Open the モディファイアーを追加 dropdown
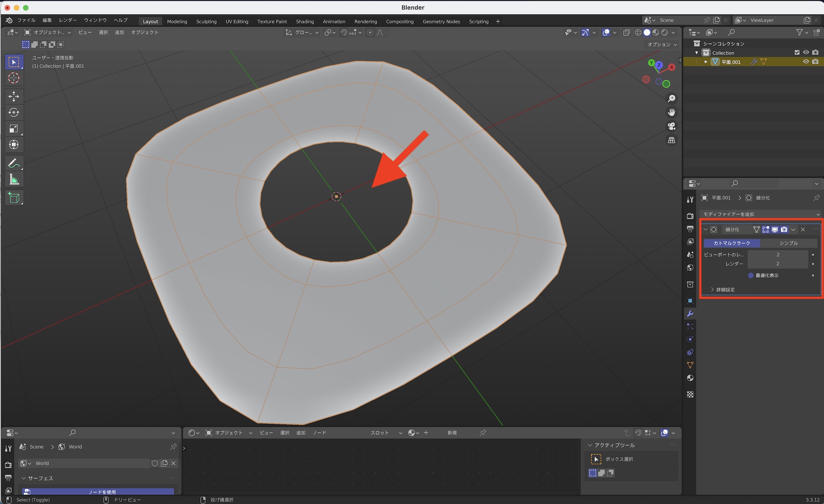Screen dimensions: 824x504 tap(760, 214)
